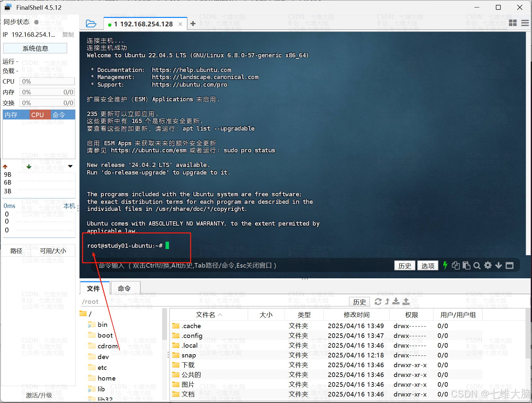Image resolution: width=532 pixels, height=403 pixels.
Task: Open network interface dropdown arrow
Action: pyautogui.click(x=70, y=166)
